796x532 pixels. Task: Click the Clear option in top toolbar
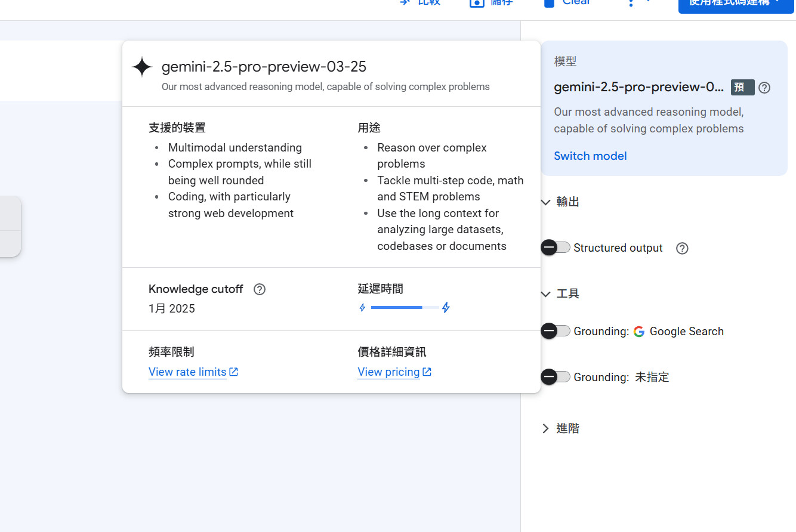[567, 3]
